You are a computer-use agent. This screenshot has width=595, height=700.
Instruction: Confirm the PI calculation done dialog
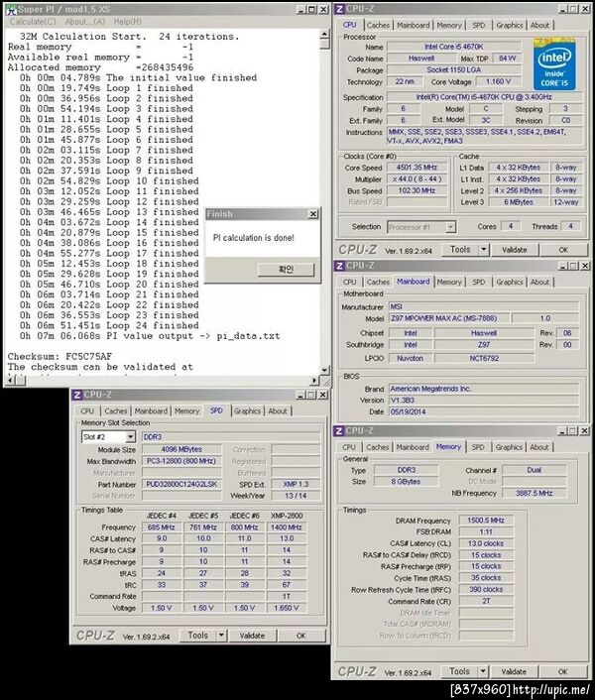click(x=286, y=270)
